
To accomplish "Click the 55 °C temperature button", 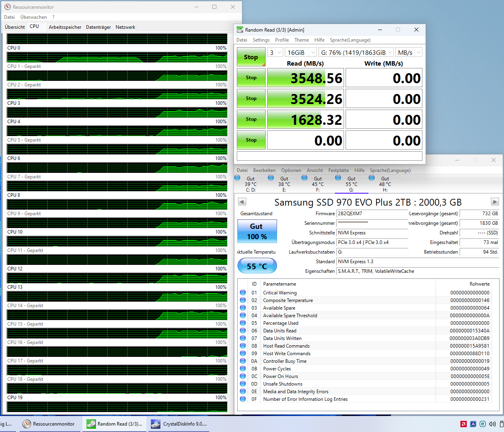I will (x=257, y=266).
